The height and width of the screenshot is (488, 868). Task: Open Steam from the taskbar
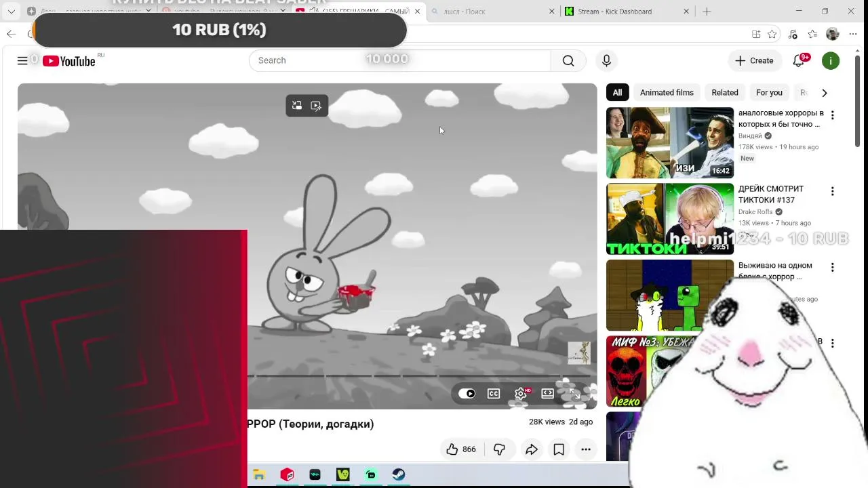(x=399, y=475)
